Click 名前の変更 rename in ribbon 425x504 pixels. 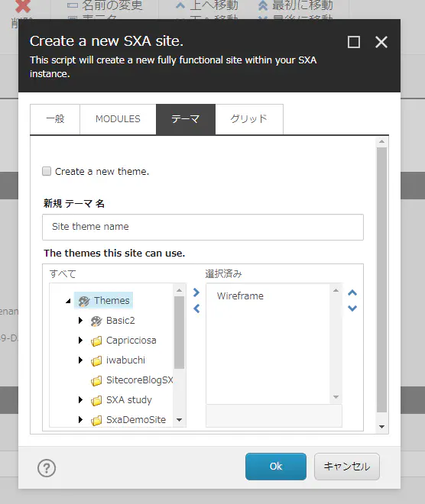click(105, 5)
